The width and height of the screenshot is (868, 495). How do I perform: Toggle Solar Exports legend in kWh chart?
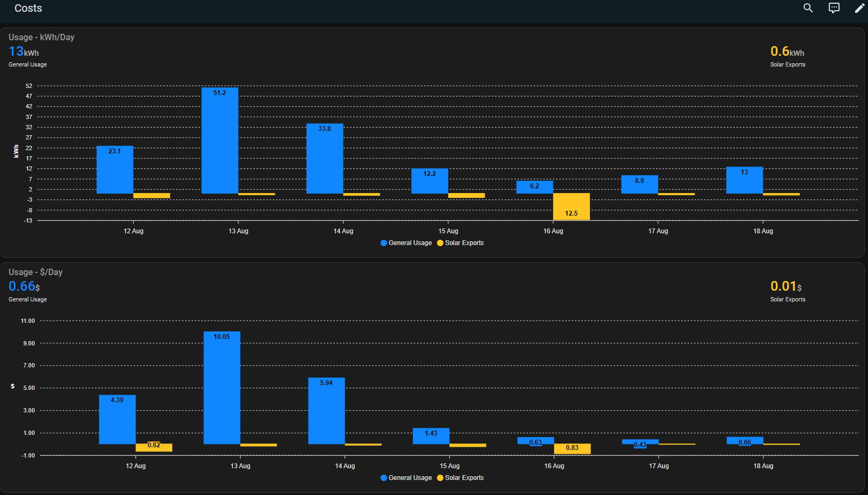pos(461,243)
